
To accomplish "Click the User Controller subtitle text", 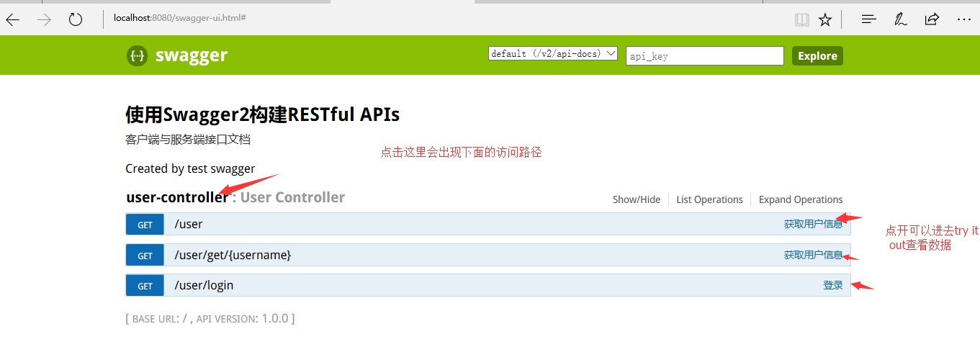I will pos(292,197).
